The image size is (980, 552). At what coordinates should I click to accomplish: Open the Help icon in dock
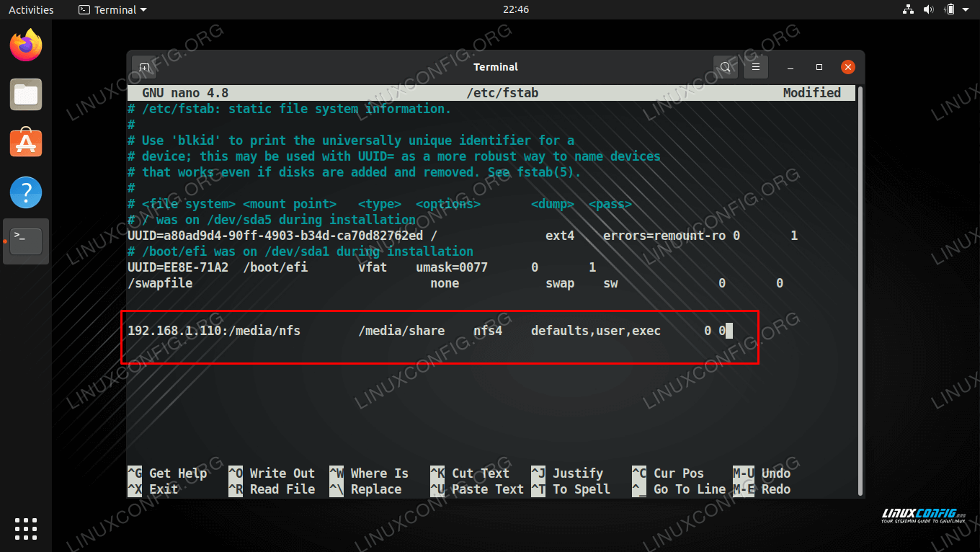26,192
